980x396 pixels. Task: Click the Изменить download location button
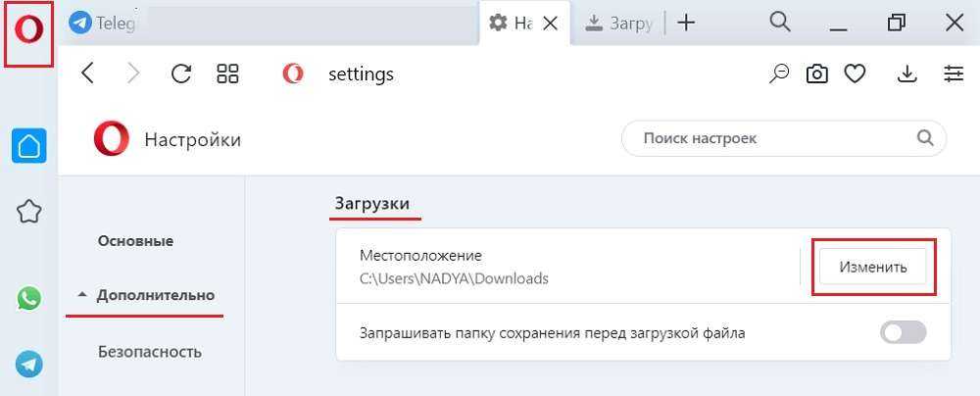click(x=872, y=266)
